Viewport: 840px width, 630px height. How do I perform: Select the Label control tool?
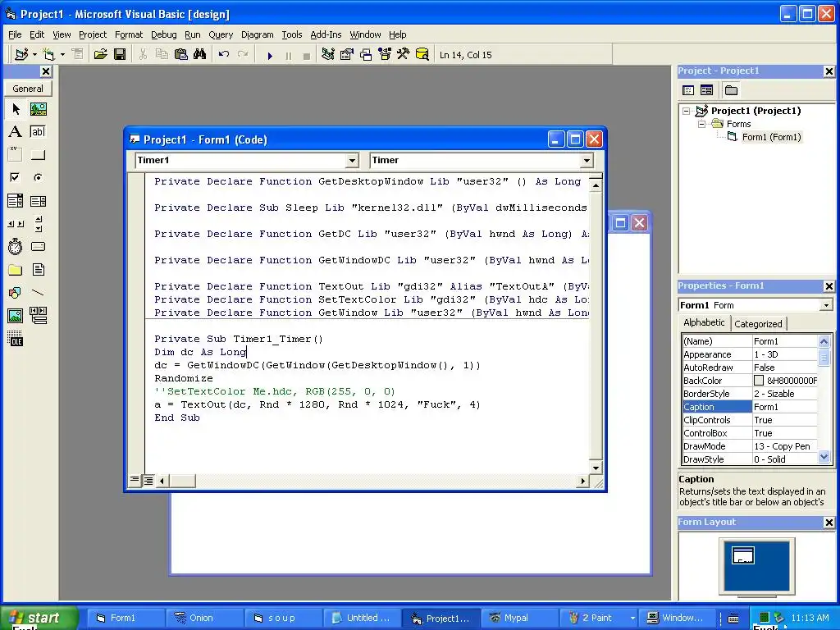16,132
